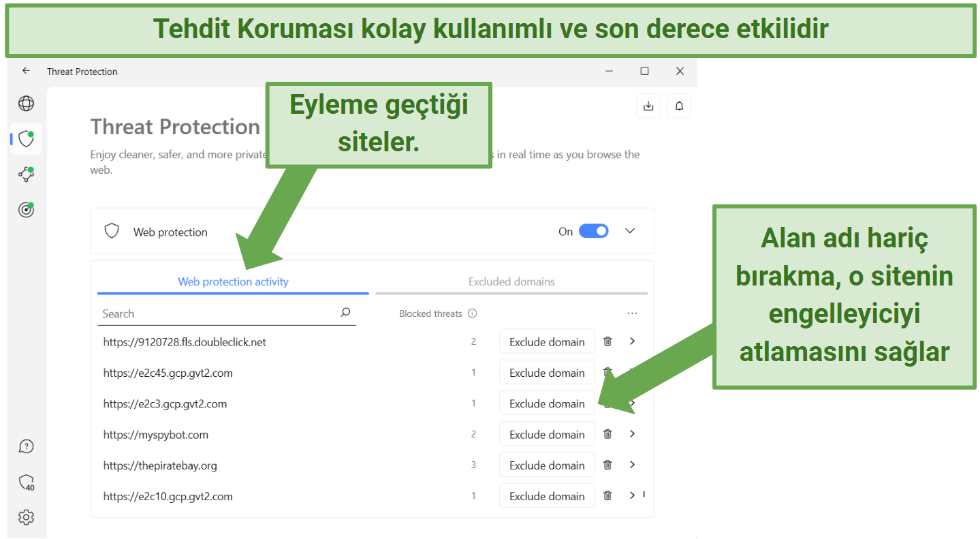Image resolution: width=980 pixels, height=539 pixels.
Task: Open the help question mark icon
Action: click(26, 446)
